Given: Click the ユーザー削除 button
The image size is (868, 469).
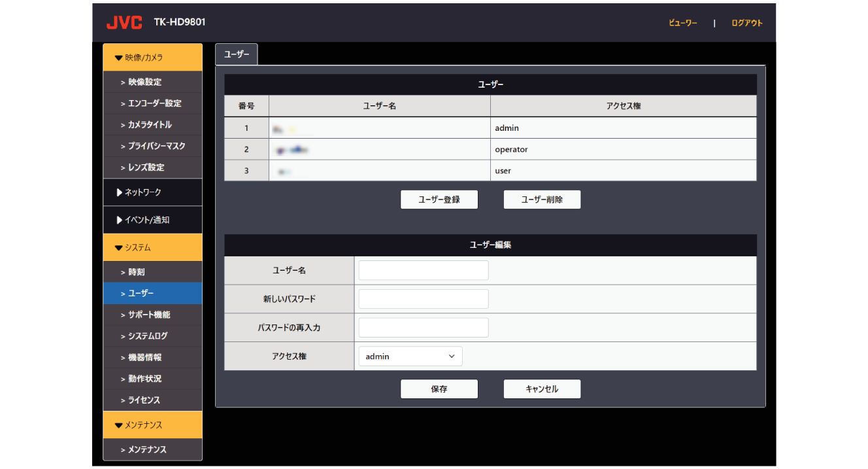Looking at the screenshot, I should (x=542, y=200).
